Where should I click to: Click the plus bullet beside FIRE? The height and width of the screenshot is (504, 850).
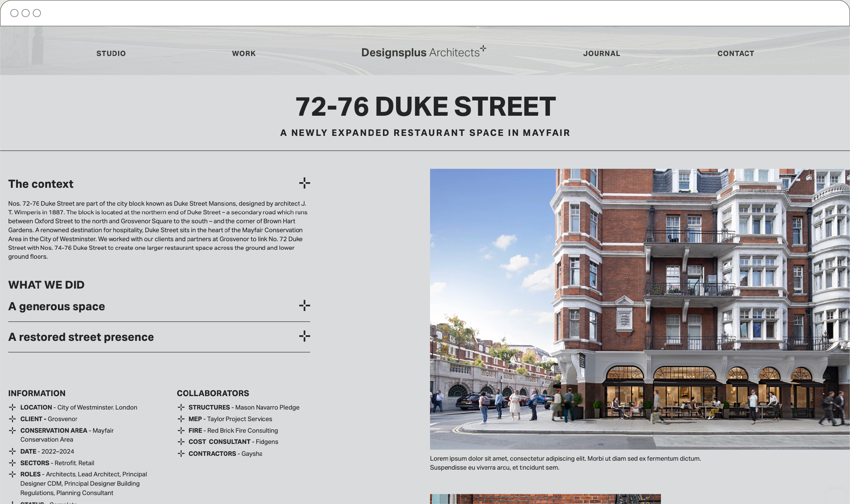pos(181,430)
